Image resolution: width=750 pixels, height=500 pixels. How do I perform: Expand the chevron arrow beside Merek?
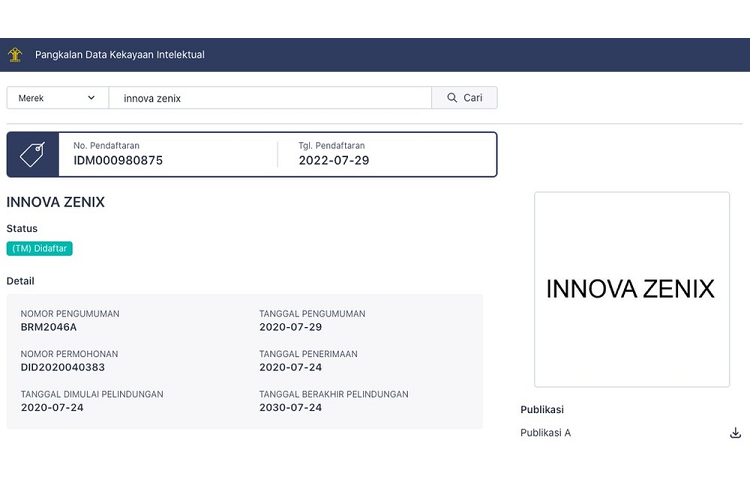(91, 98)
